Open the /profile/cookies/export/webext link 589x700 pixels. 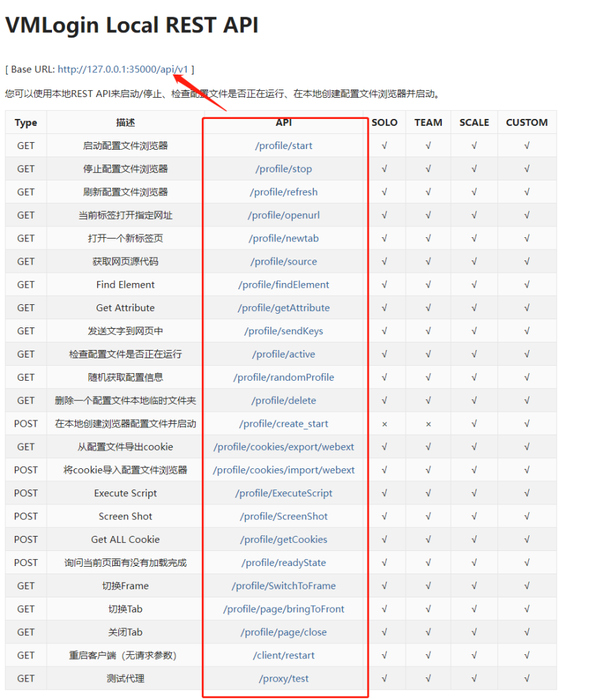(283, 447)
